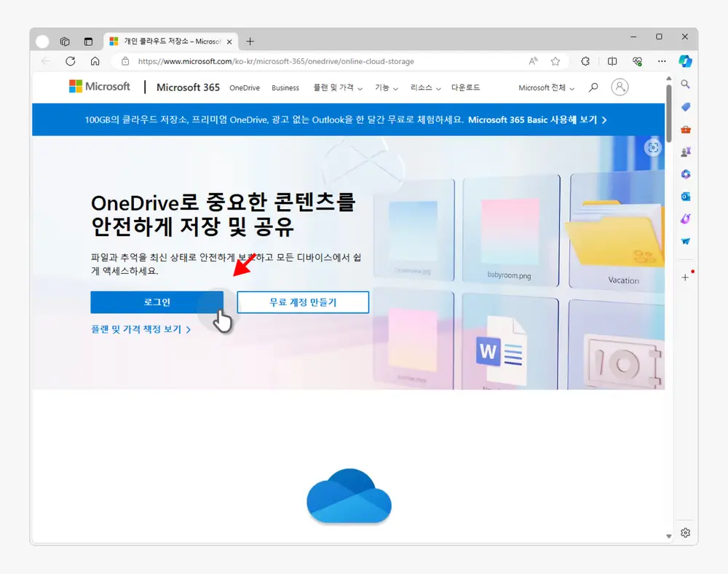View site information lock icon
728x574 pixels.
pyautogui.click(x=125, y=61)
